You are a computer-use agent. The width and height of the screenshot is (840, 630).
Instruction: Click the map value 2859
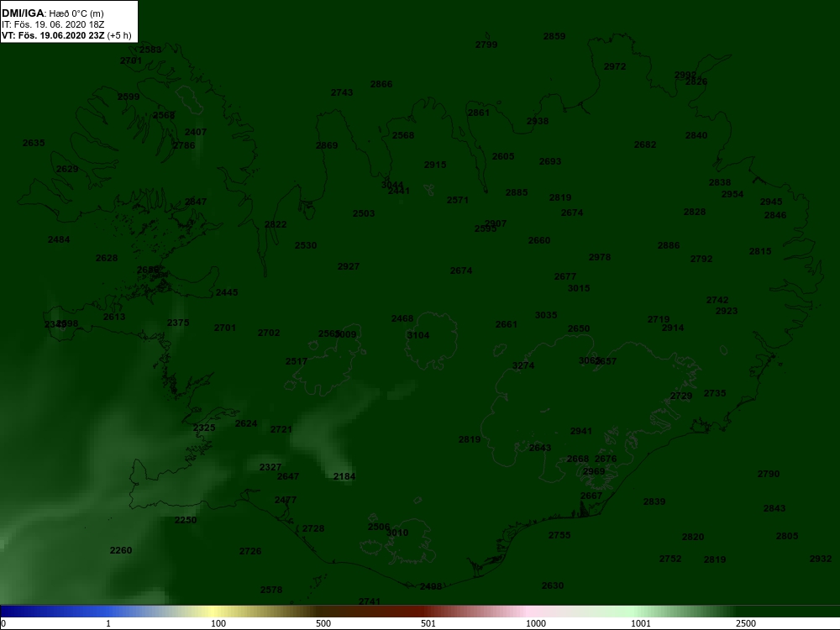coord(554,36)
